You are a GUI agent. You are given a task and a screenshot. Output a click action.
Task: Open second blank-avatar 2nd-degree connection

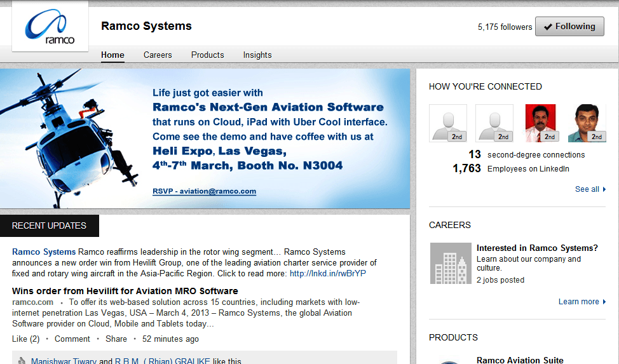(x=494, y=123)
